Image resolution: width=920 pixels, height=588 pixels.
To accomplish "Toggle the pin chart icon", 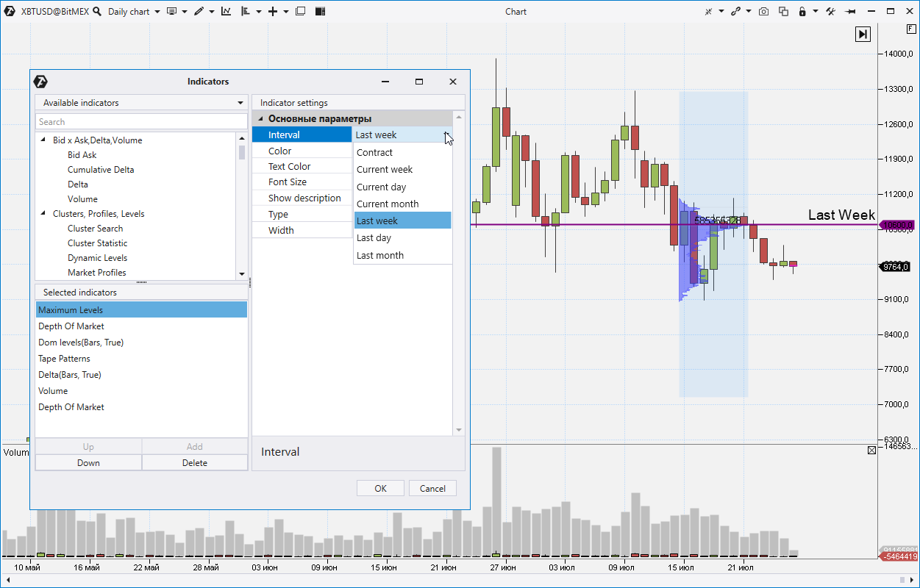I will click(852, 11).
